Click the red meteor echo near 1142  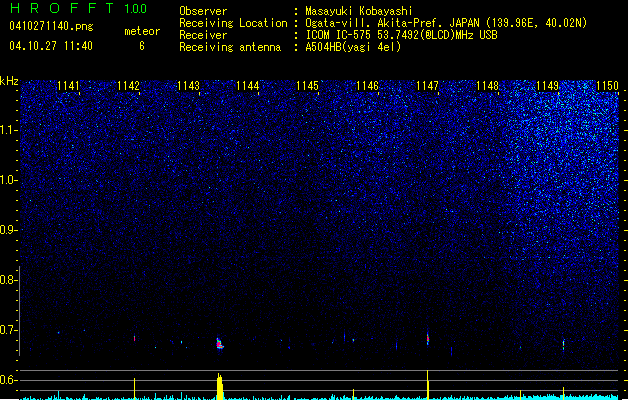click(134, 338)
